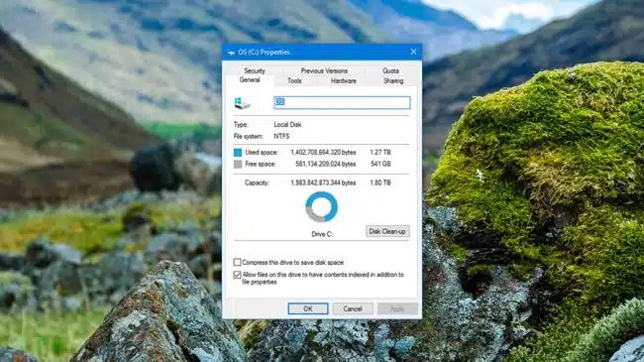Click the Disk Clean-up button
This screenshot has height=362, width=644.
387,232
